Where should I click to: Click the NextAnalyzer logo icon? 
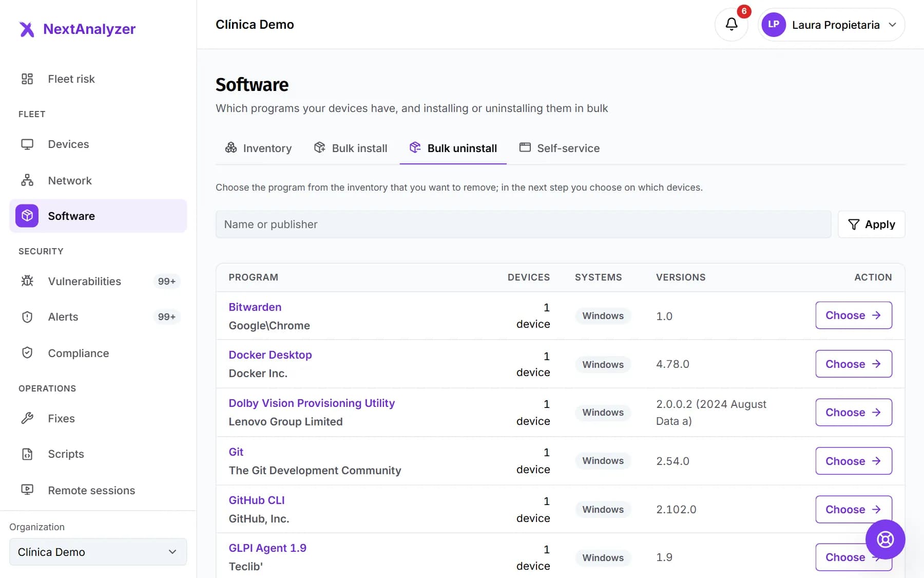click(27, 29)
